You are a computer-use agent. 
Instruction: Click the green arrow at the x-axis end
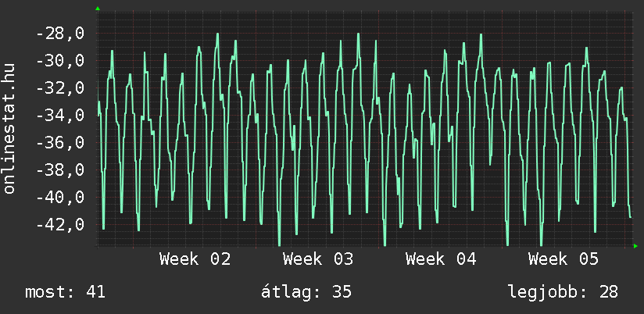click(x=635, y=246)
